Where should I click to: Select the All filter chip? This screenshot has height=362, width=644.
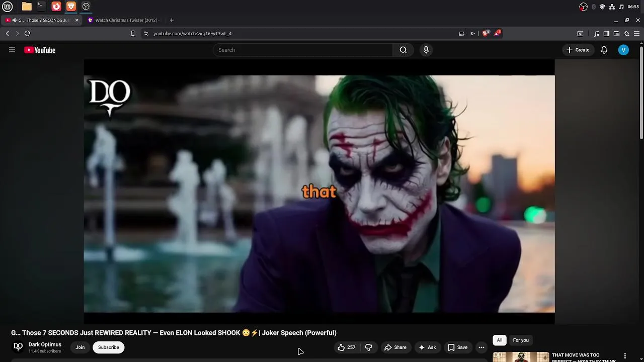(500, 340)
